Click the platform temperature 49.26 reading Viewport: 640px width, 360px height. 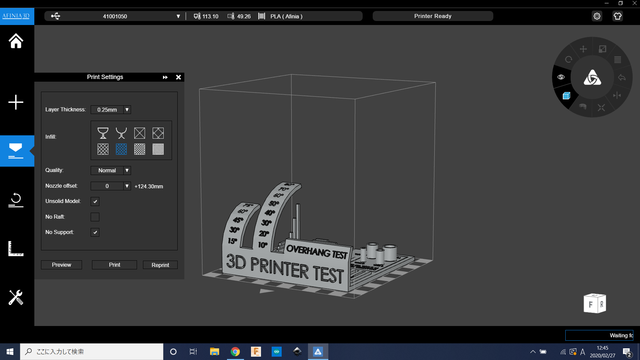(x=244, y=16)
